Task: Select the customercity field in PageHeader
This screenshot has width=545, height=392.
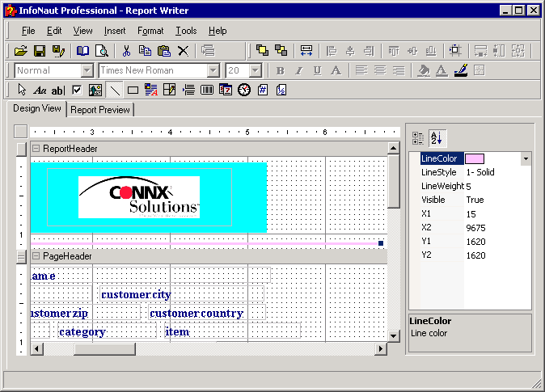Action: point(182,294)
